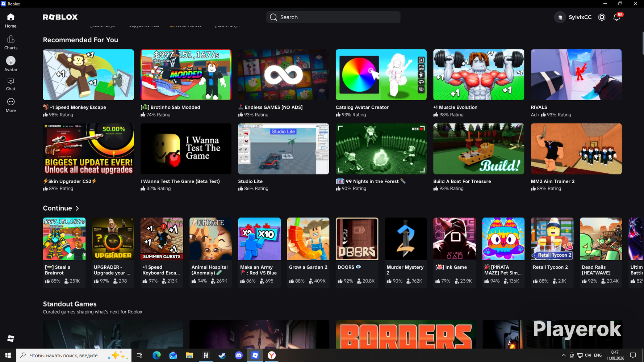Viewport: 644px width, 362px height.
Task: Launch Roblox Studio from the sidebar bottom icon
Action: [x=11, y=338]
